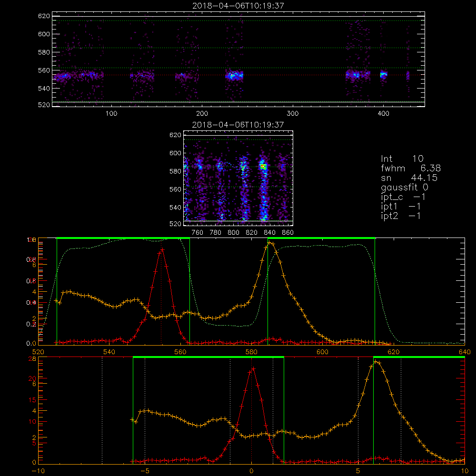The image size is (476, 476).
Task: Click the 'ipt1 -1' parameter text
Action: click(401, 207)
